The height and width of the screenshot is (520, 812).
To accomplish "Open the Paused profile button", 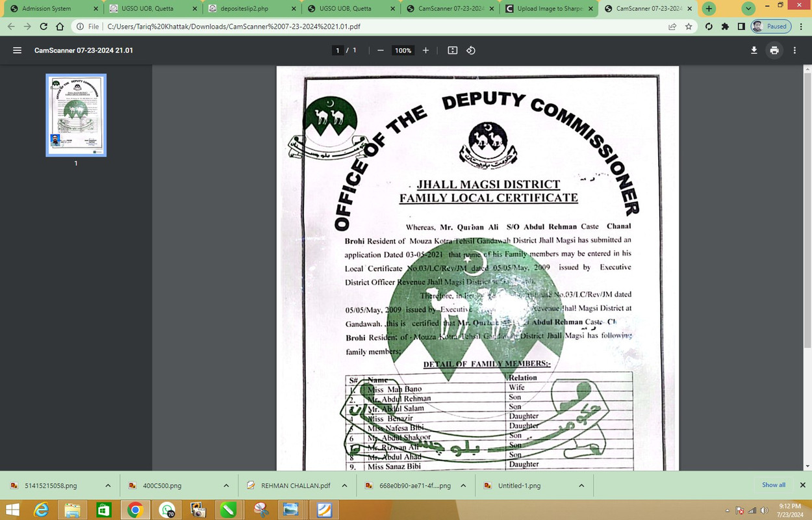I will click(x=770, y=27).
